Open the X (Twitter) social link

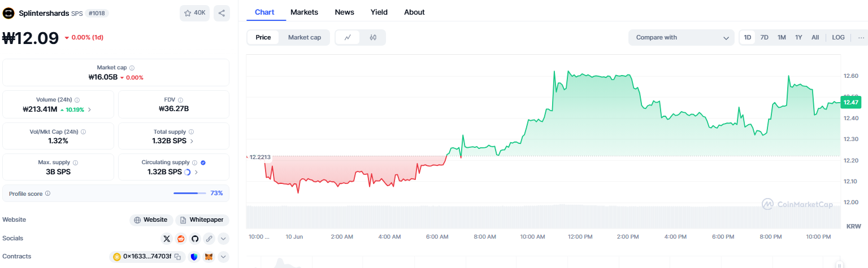166,239
